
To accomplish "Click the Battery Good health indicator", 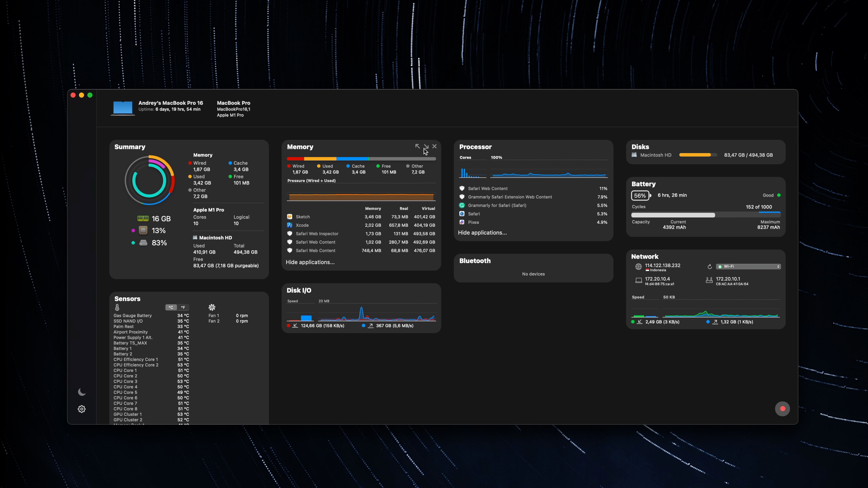I will [772, 195].
